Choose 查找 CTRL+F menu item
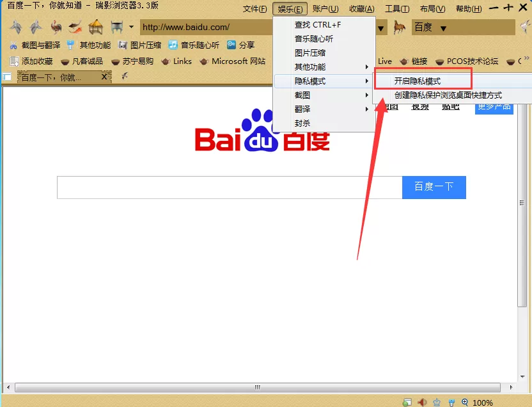The image size is (532, 407). (x=324, y=25)
